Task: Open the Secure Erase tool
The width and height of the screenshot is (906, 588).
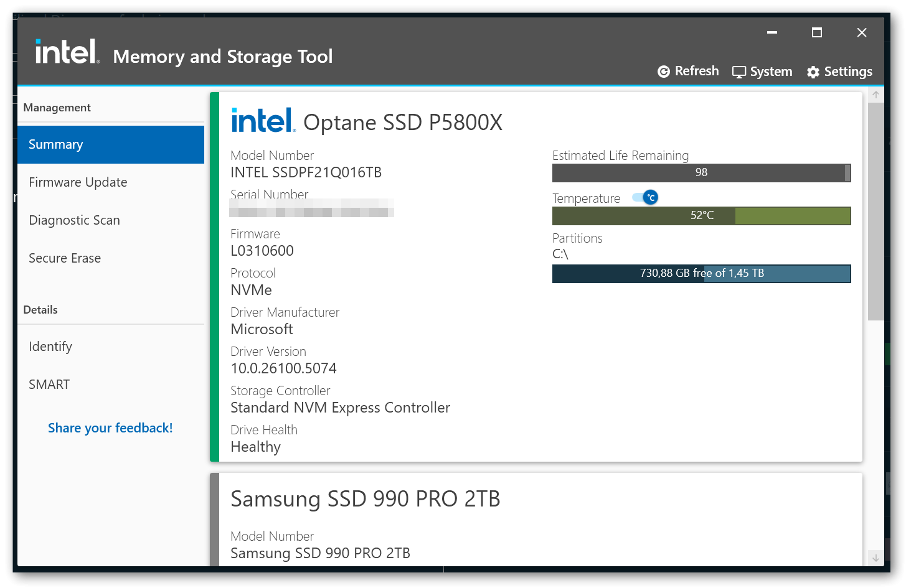Action: tap(65, 258)
